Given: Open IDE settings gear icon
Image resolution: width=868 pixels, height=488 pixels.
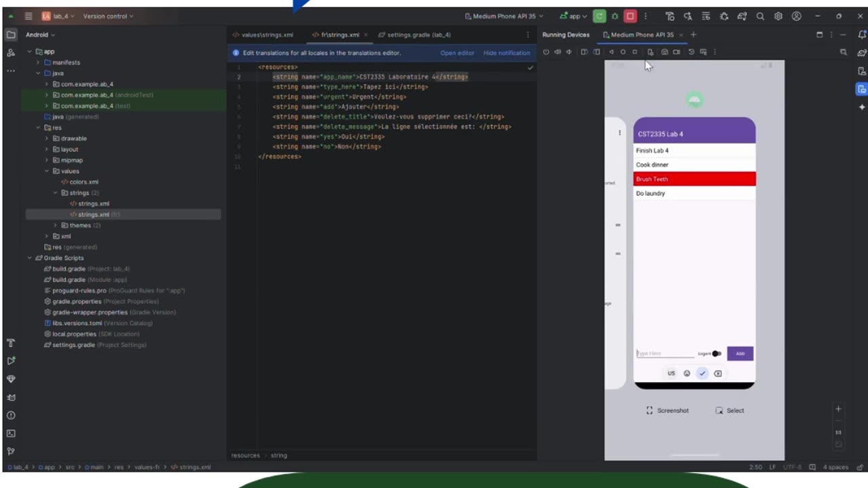Looking at the screenshot, I should (778, 16).
